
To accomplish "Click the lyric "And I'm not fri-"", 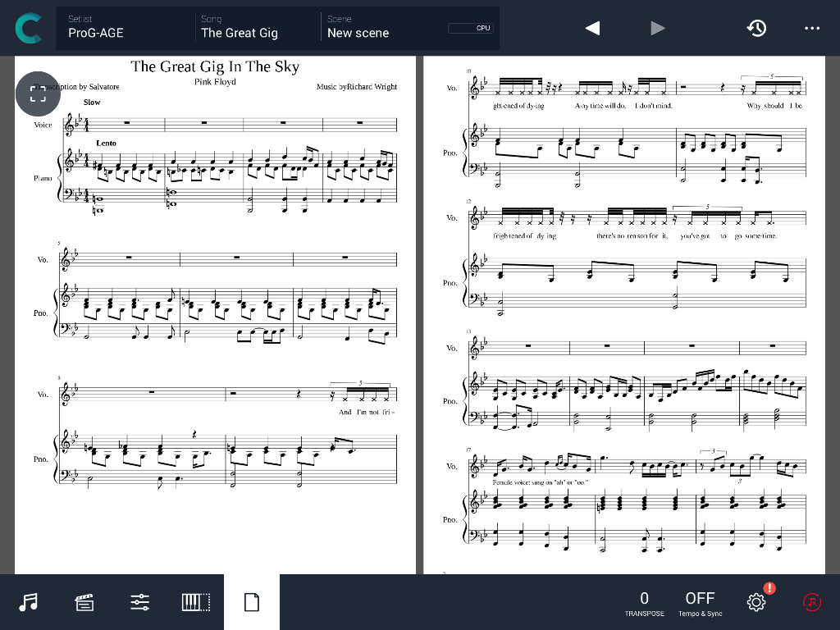I will [367, 413].
